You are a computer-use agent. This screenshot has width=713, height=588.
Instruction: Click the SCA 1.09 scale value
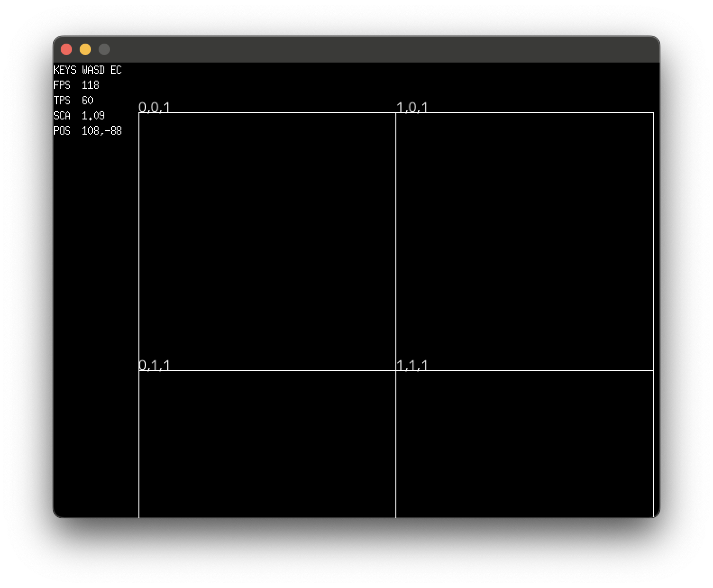(x=79, y=116)
